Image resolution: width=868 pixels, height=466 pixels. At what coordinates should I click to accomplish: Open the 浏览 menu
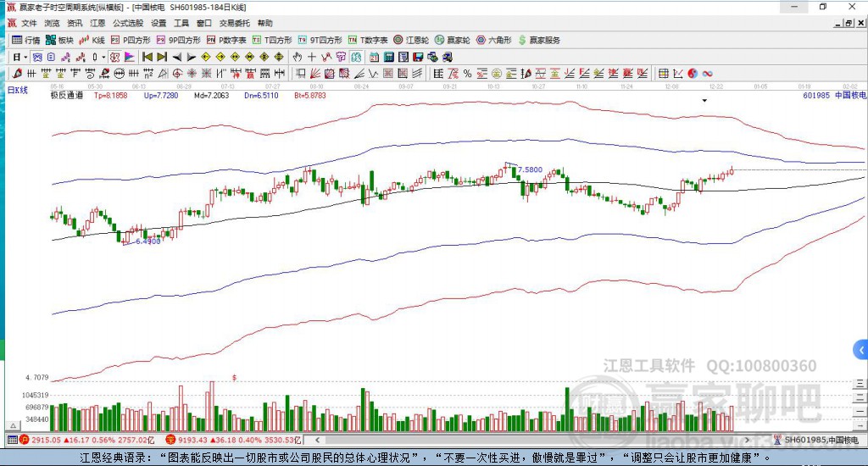[52, 23]
